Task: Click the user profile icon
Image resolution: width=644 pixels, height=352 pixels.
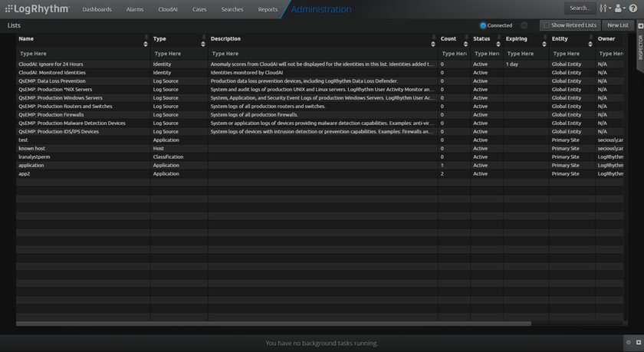Action: (x=618, y=8)
